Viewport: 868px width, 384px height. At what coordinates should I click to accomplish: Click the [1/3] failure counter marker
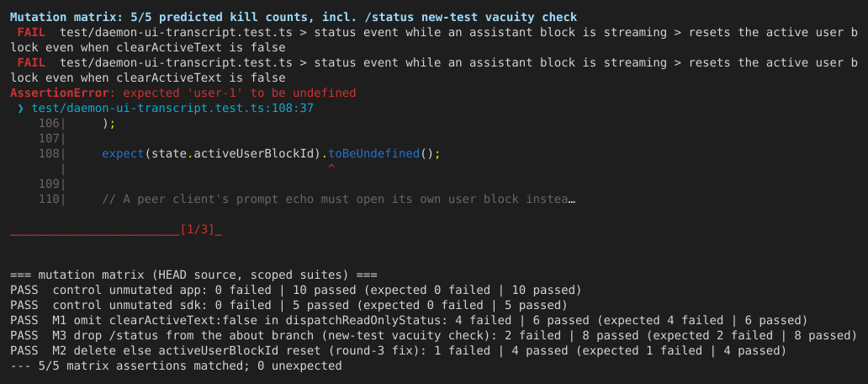tap(197, 229)
